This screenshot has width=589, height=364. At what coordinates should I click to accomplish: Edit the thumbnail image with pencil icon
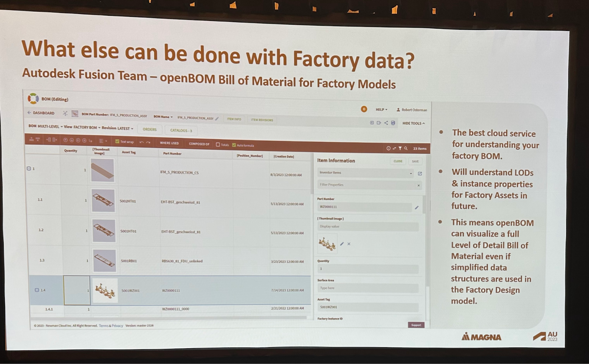coord(342,244)
